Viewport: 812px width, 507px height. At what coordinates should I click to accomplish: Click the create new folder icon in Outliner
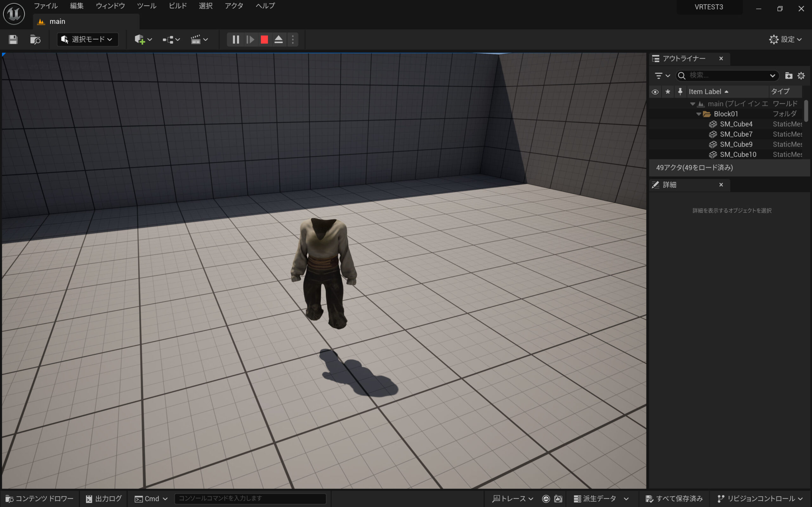tap(789, 76)
